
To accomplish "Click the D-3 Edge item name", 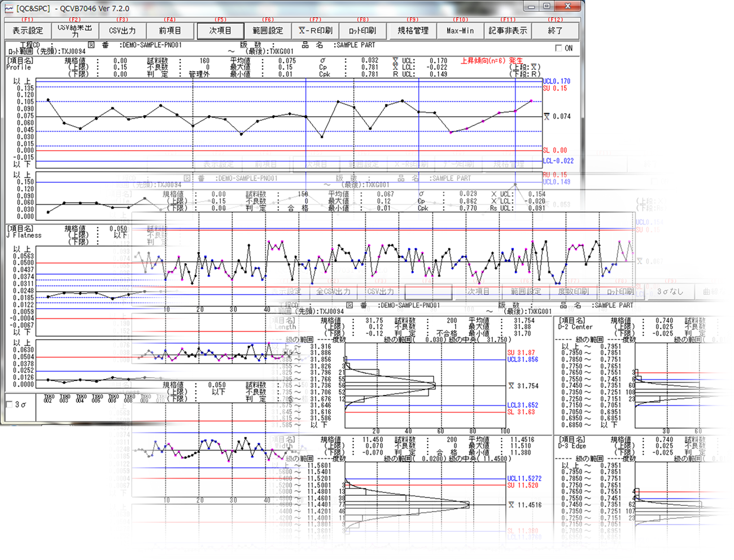I will 571,446.
